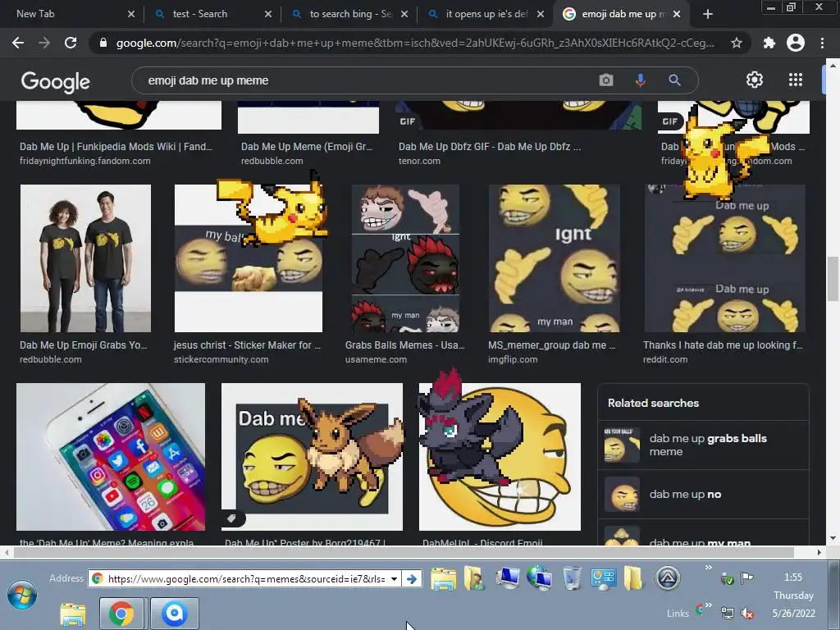Click 'redbubble.com' under Dab Me Up Emoji Grabs
840x630 pixels.
coord(50,359)
